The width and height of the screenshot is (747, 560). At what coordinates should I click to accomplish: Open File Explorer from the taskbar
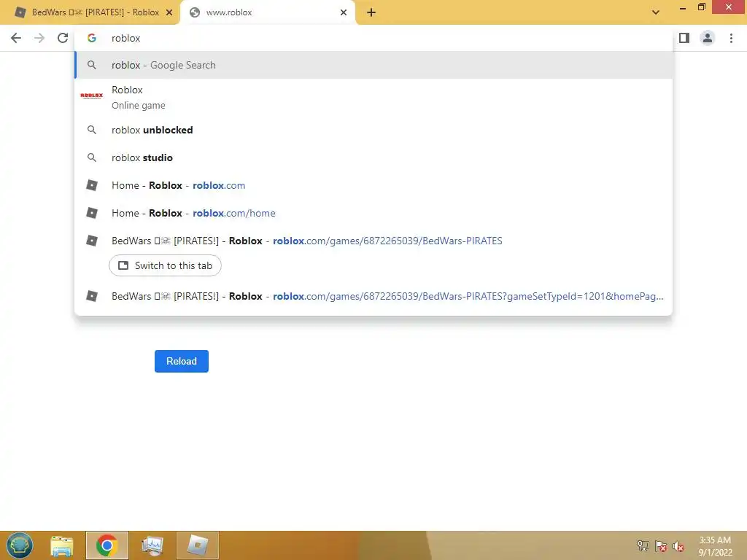[62, 545]
